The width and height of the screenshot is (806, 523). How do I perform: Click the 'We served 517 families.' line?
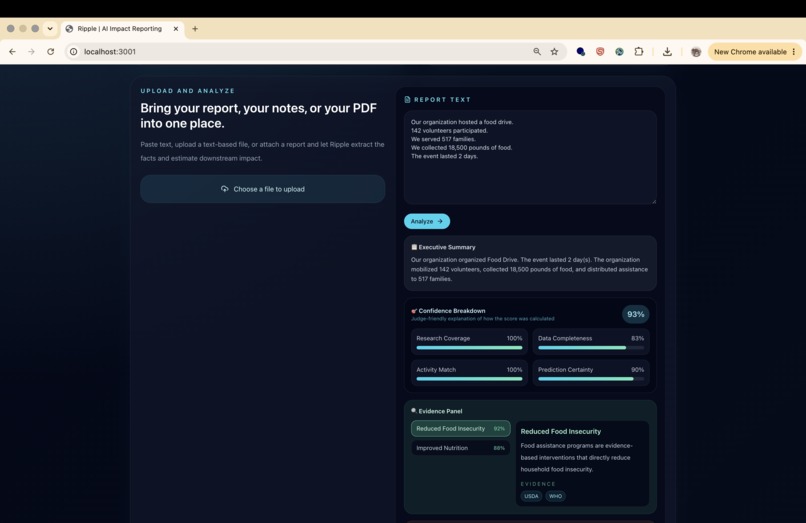tap(443, 139)
